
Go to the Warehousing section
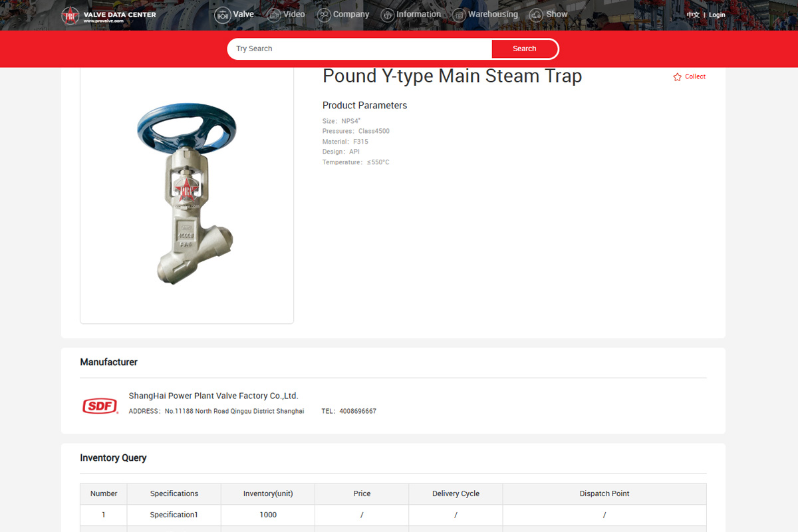[493, 14]
